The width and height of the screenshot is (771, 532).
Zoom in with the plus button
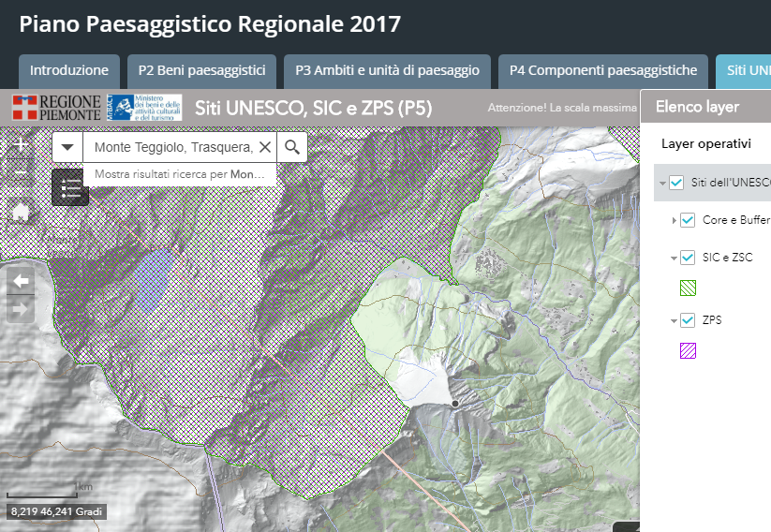coord(21,144)
